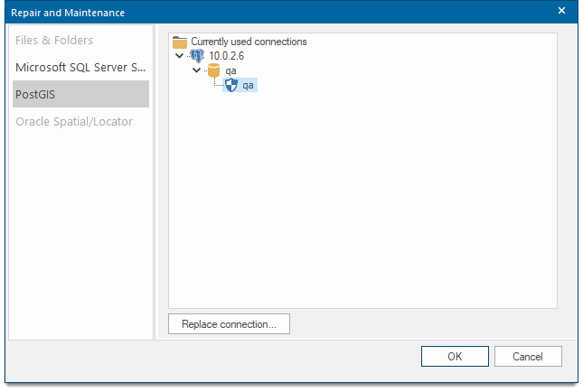Confirm with the OK button
Screen dimensions: 583x392
click(x=455, y=357)
